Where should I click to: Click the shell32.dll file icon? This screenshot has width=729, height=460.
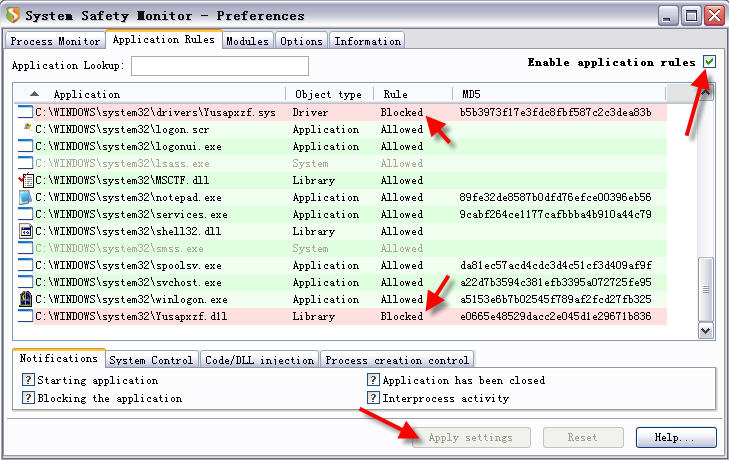tap(26, 231)
